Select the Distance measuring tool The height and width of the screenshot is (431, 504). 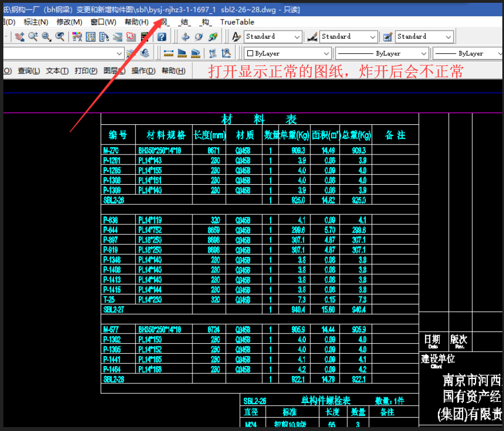tap(168, 53)
